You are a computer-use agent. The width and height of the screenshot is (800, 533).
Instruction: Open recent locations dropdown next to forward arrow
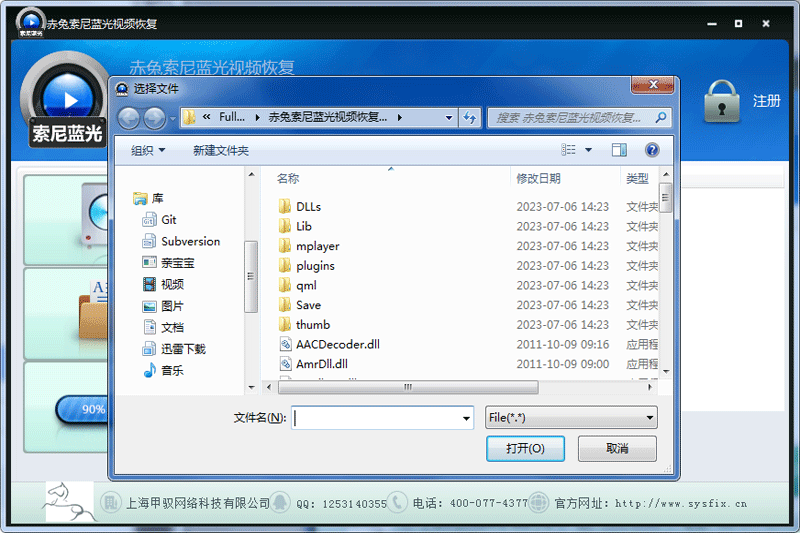click(x=172, y=119)
